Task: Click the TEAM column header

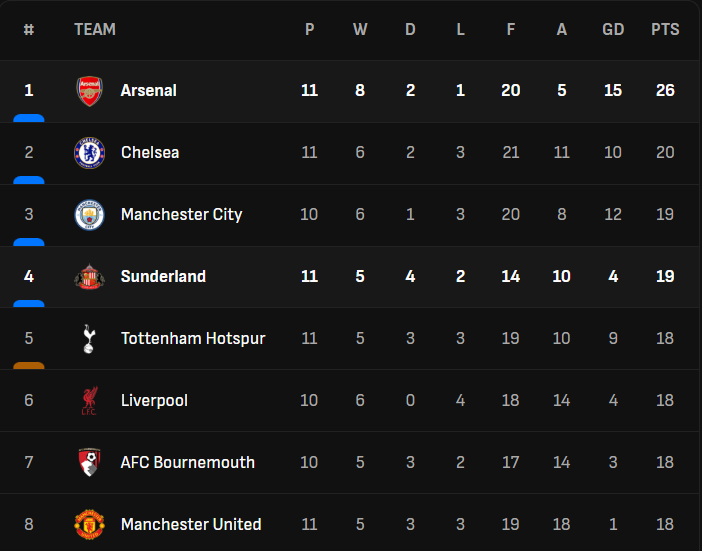Action: coord(95,30)
